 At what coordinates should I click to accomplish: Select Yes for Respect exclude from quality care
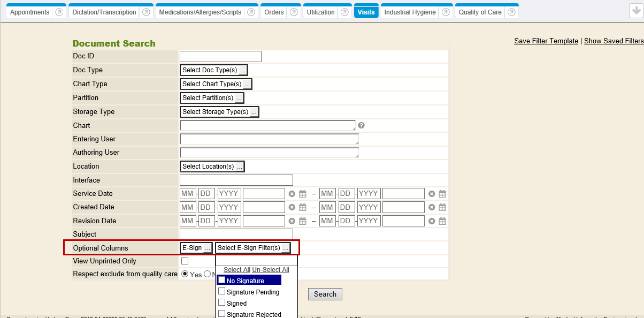[x=185, y=274]
